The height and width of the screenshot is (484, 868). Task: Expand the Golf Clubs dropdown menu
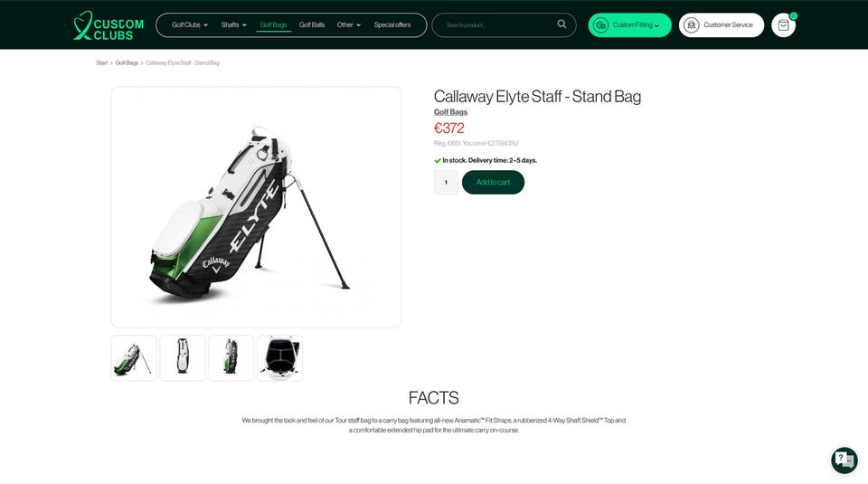[190, 25]
